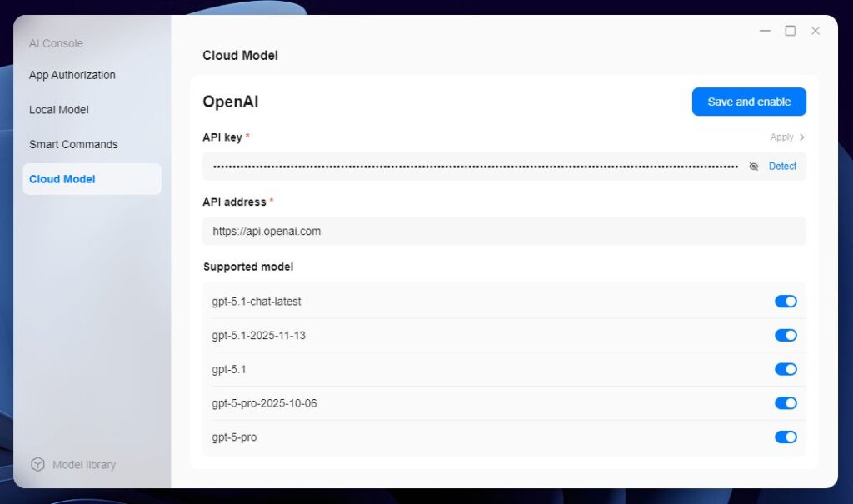Toggle API key visibility eye icon

[x=753, y=167]
